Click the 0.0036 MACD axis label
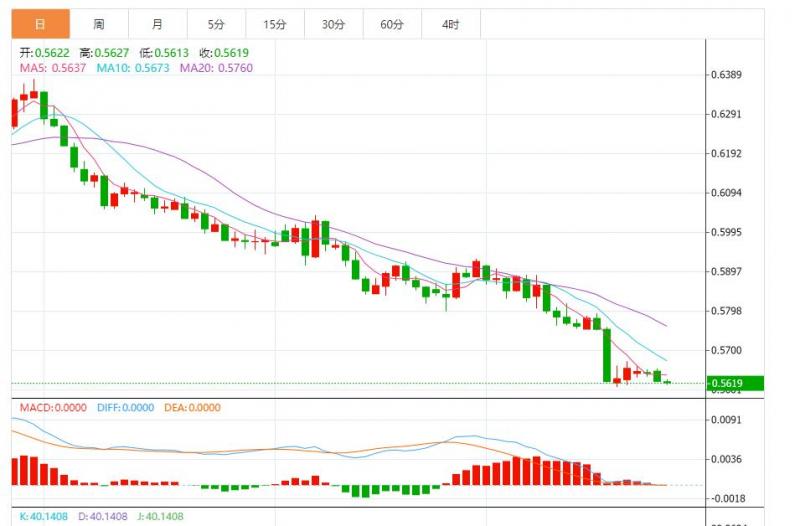This screenshot has width=800, height=526. [x=727, y=459]
